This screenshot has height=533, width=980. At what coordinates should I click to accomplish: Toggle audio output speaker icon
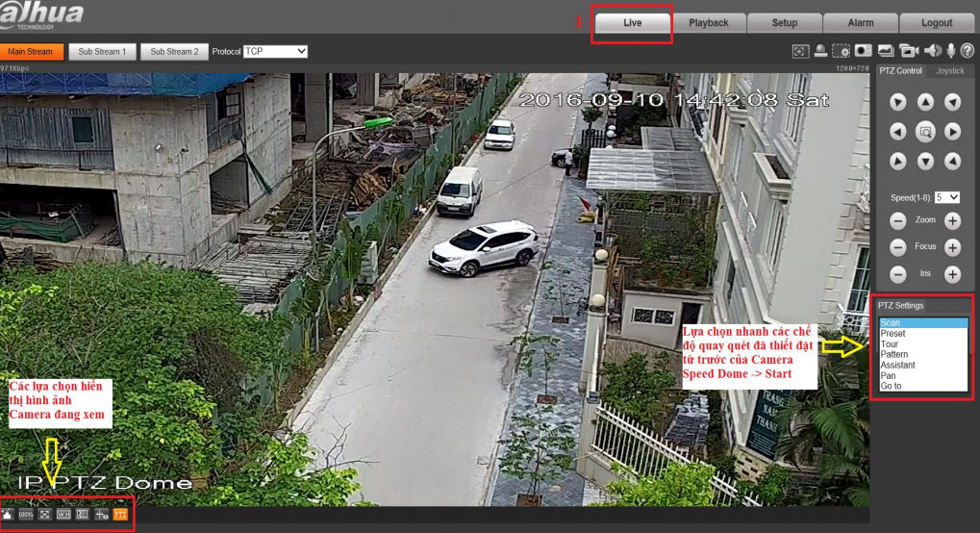pos(933,51)
